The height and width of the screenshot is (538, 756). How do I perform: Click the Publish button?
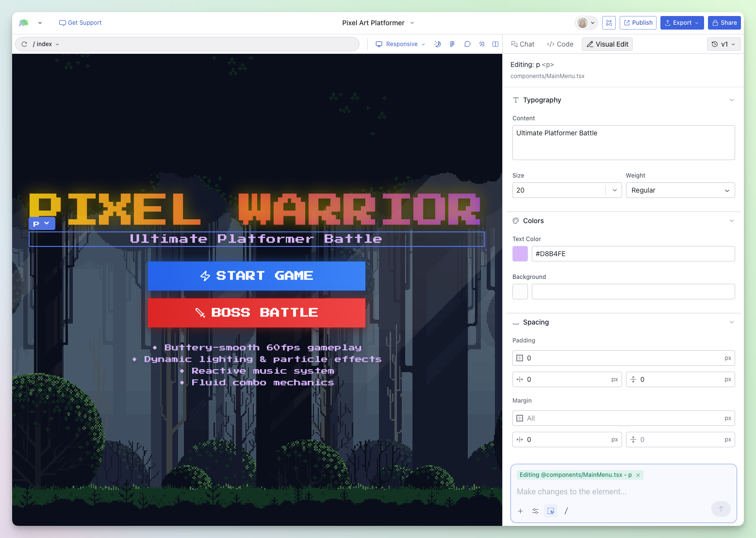[x=638, y=23]
